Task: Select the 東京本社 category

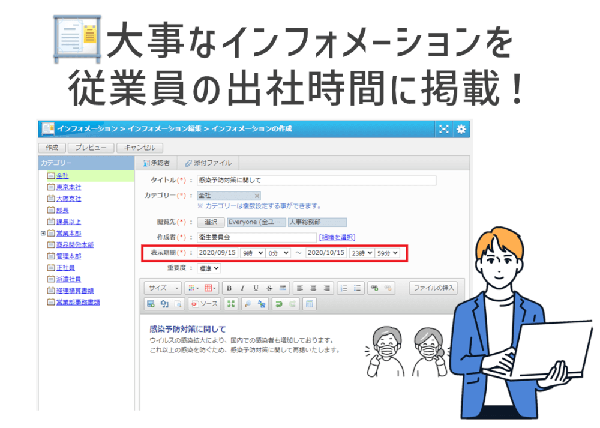Action: [68, 187]
